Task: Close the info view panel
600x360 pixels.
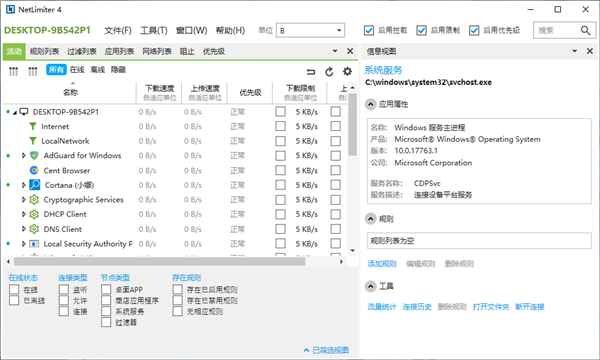Action: (x=590, y=51)
